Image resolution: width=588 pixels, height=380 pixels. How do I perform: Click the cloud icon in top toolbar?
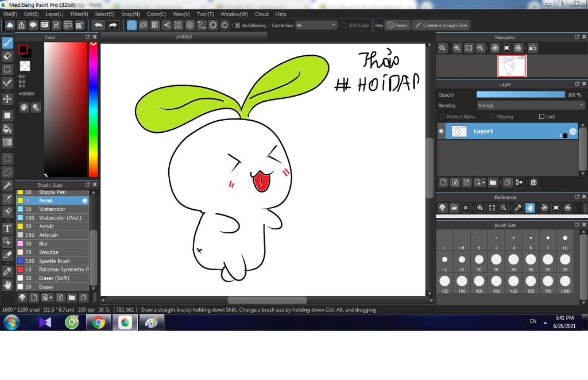tap(10, 25)
